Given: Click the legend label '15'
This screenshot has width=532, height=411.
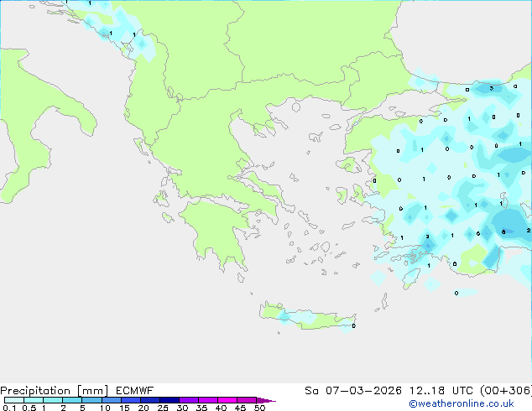Looking at the screenshot, I should coord(124,408).
